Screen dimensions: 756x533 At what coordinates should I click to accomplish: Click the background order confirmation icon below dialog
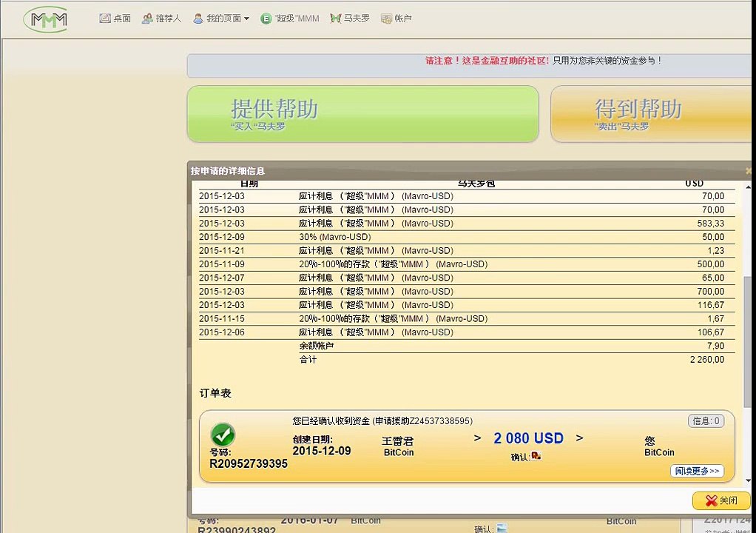pyautogui.click(x=502, y=528)
